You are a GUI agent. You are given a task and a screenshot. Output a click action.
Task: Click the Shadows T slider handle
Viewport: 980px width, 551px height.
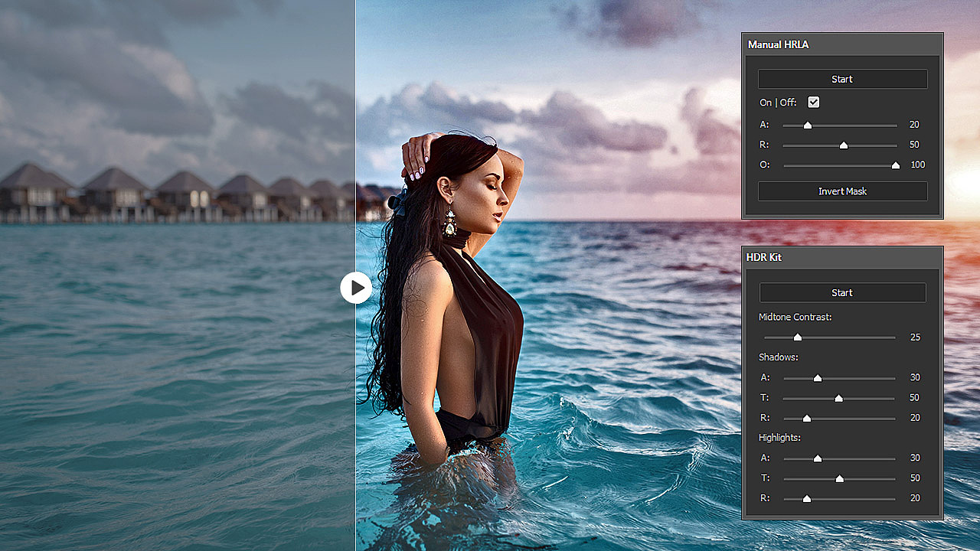point(838,398)
